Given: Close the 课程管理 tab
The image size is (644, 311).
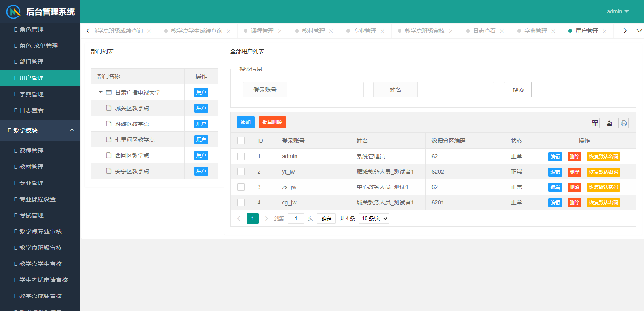Looking at the screenshot, I should click(279, 31).
